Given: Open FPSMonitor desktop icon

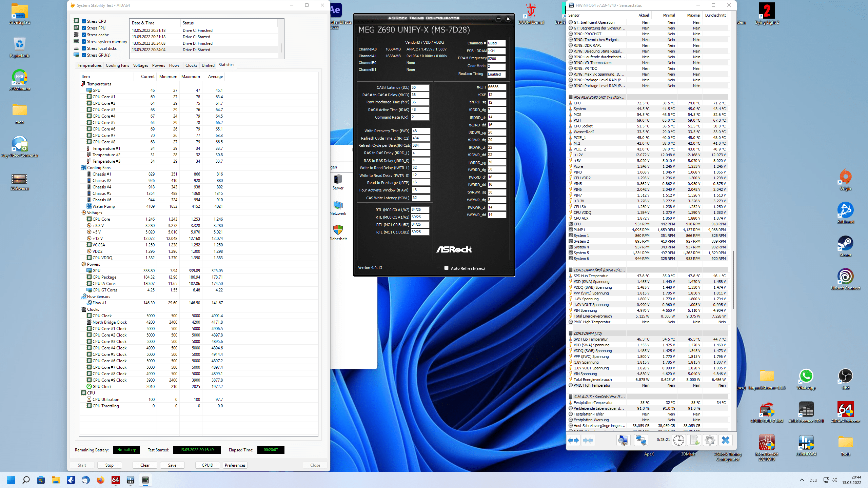Looking at the screenshot, I should (20, 80).
